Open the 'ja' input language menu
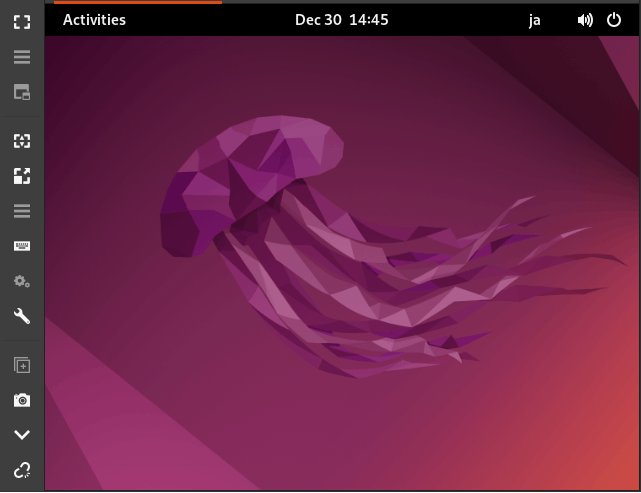 pos(534,20)
